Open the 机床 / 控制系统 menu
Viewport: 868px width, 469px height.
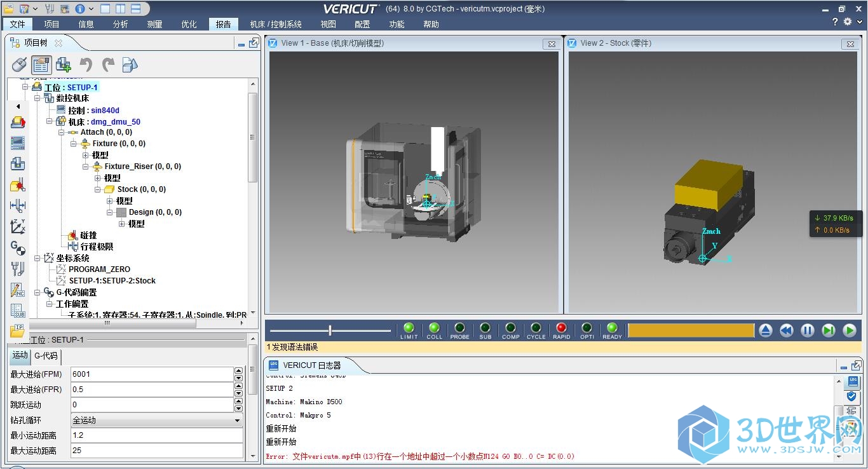coord(276,24)
